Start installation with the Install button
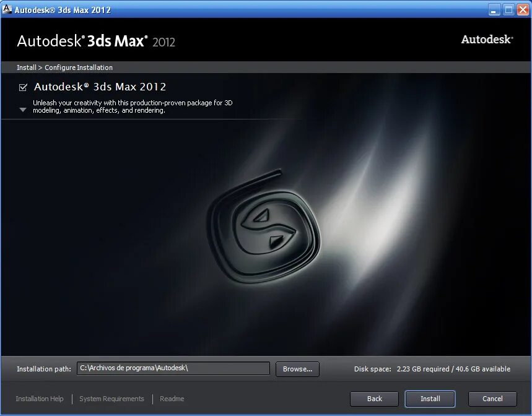 click(x=430, y=399)
